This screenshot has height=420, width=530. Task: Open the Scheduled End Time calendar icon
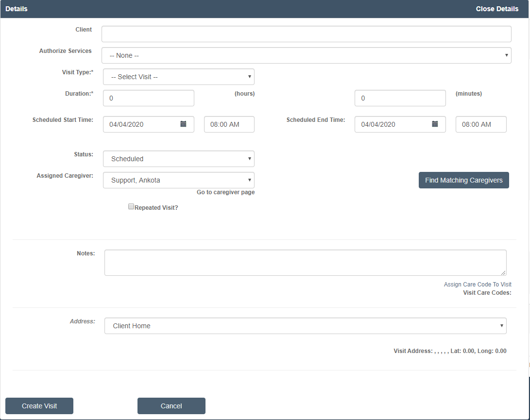point(435,124)
